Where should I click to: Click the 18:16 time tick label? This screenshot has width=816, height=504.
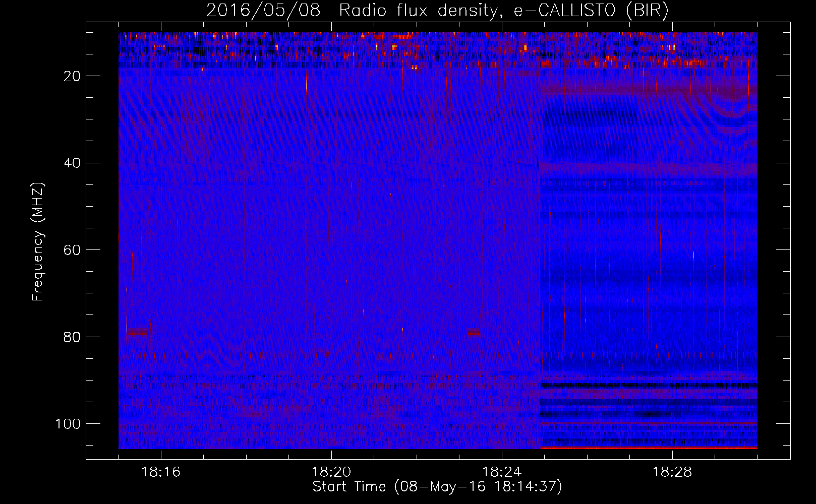point(161,472)
